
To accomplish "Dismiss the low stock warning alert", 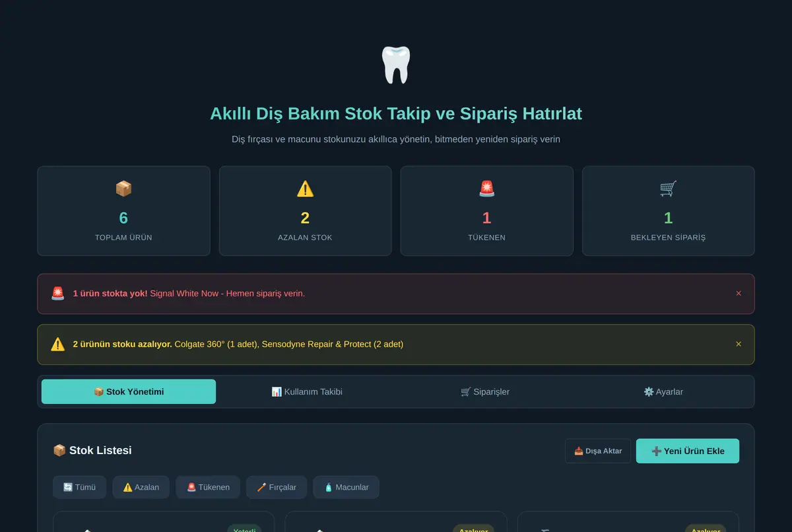I will (x=739, y=344).
